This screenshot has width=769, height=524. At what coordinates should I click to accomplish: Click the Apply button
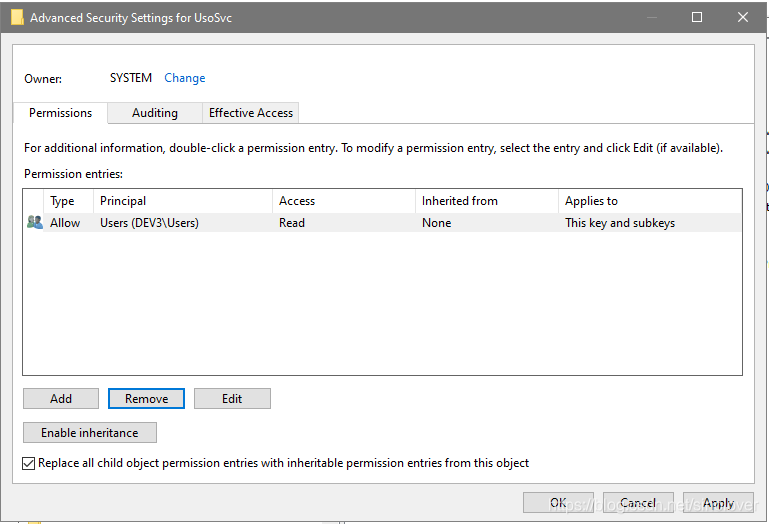click(x=718, y=503)
